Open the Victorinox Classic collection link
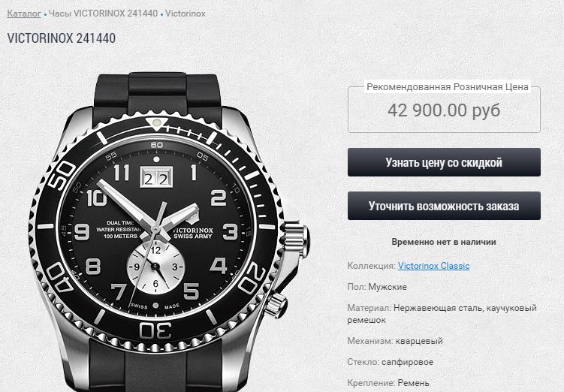This screenshot has height=392, width=564. tap(433, 266)
